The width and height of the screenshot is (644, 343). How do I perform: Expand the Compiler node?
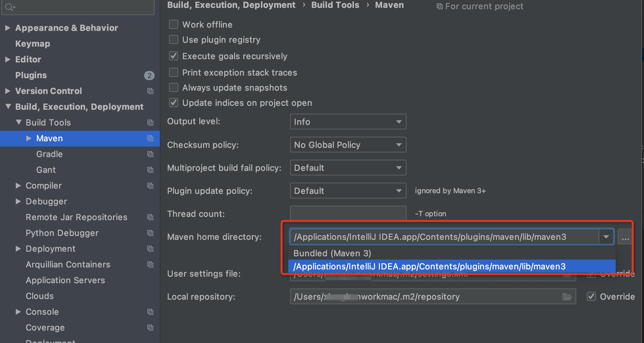[x=18, y=186]
